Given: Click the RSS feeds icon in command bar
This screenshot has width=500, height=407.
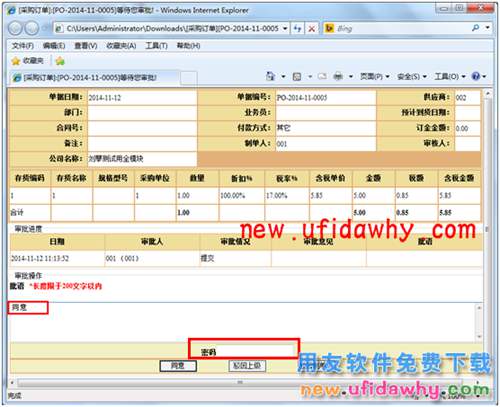Looking at the screenshot, I should click(297, 77).
